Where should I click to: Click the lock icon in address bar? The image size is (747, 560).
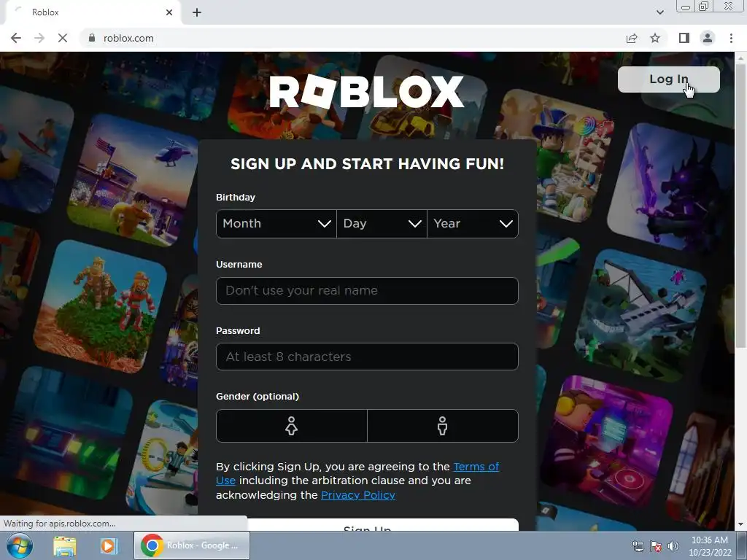(x=92, y=38)
